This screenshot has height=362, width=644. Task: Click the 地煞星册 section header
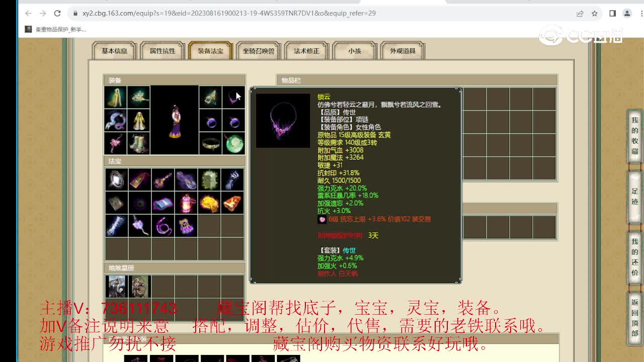click(175, 268)
